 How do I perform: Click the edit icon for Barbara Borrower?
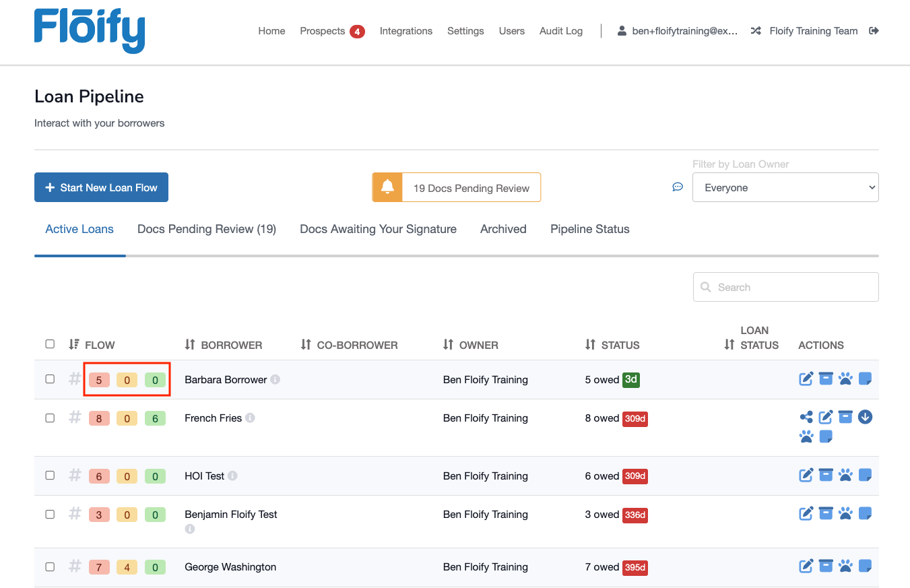click(x=806, y=379)
